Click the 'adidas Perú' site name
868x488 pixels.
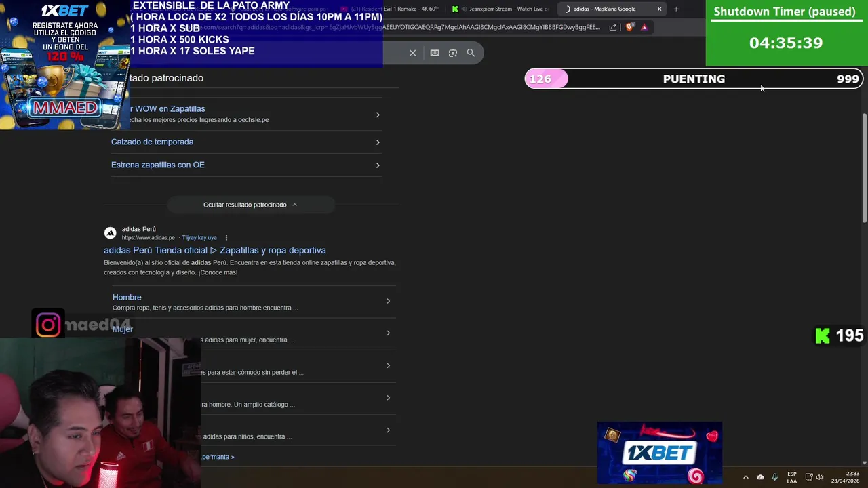coord(138,229)
